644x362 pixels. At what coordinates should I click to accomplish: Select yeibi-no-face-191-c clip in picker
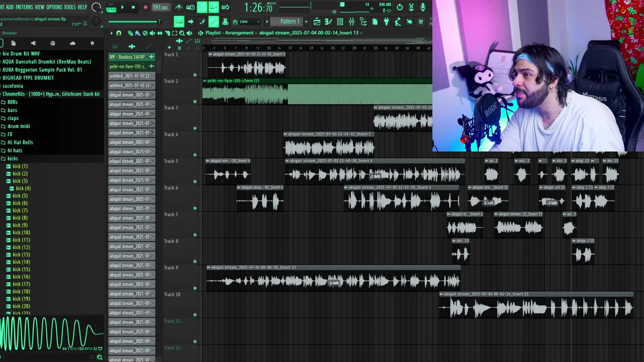tap(132, 66)
